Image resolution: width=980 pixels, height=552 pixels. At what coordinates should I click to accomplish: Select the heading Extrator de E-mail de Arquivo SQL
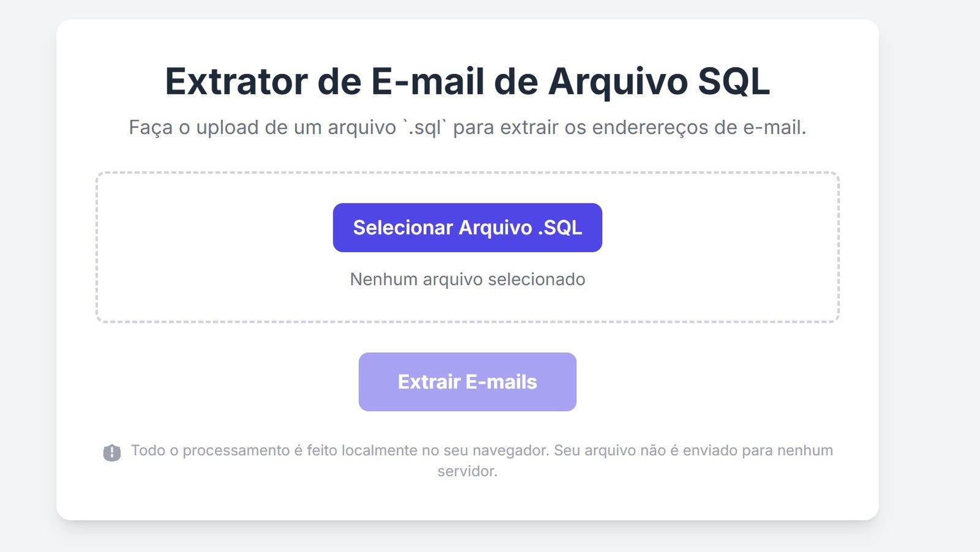(x=467, y=80)
